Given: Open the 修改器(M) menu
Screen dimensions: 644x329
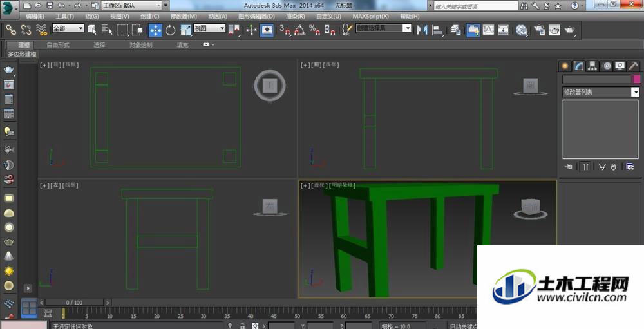Looking at the screenshot, I should pos(184,17).
